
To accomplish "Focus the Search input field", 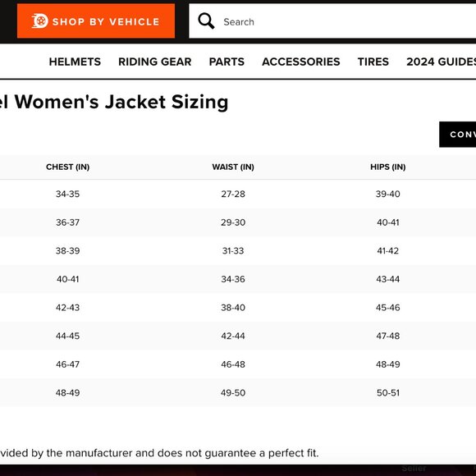I will 332,21.
